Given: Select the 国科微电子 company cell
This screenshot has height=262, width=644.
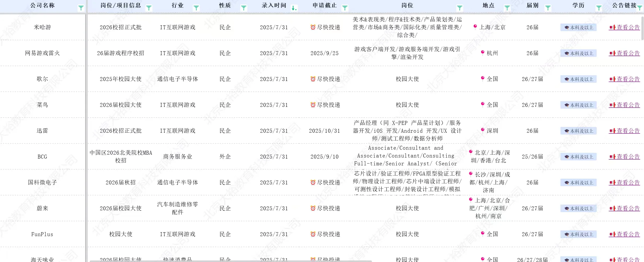Looking at the screenshot, I should 42,182.
